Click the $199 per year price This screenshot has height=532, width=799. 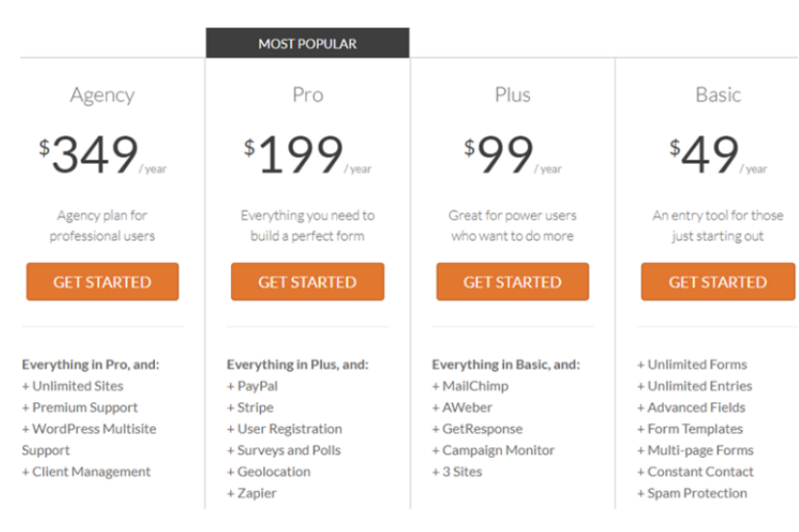point(307,154)
